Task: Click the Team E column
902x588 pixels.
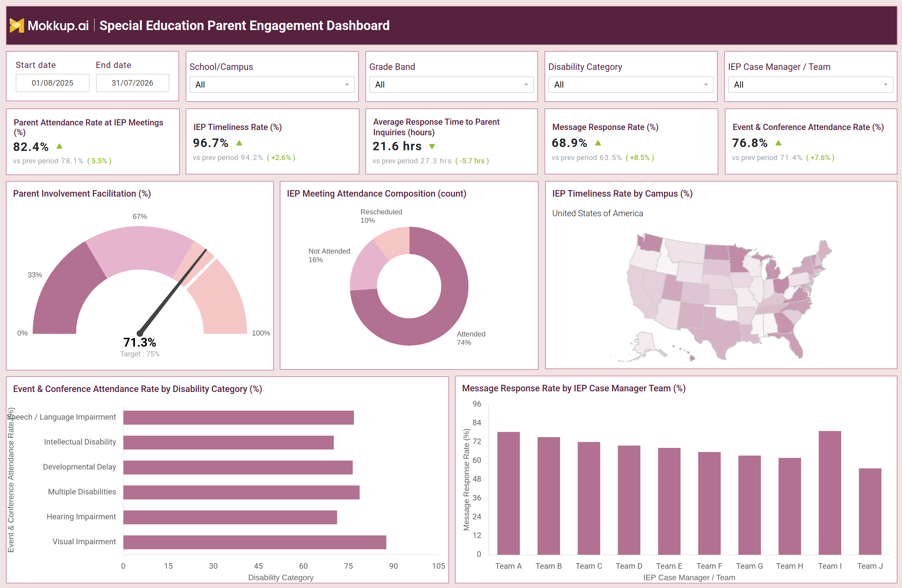Action: pos(669,501)
